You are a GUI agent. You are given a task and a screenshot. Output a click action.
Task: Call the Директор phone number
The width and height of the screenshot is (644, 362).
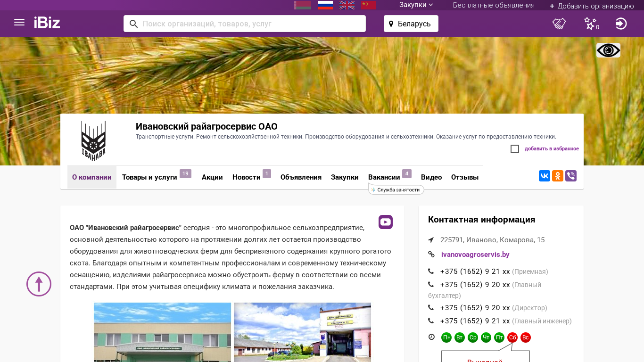coord(475,308)
